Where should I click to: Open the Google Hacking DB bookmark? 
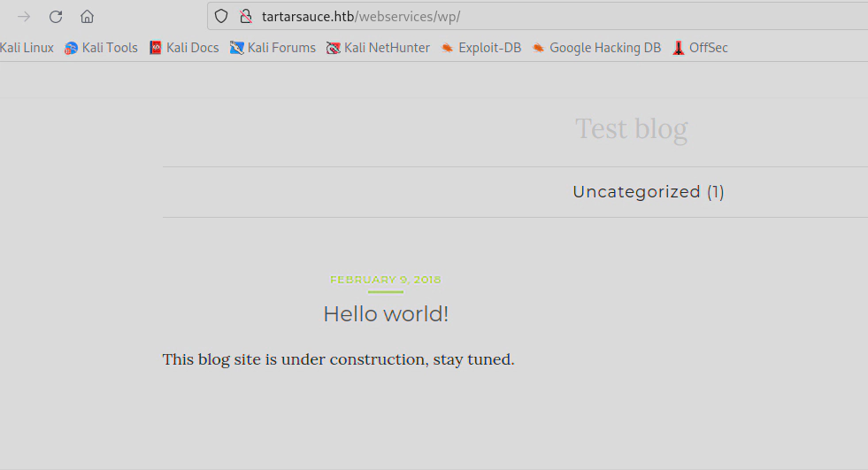[596, 48]
